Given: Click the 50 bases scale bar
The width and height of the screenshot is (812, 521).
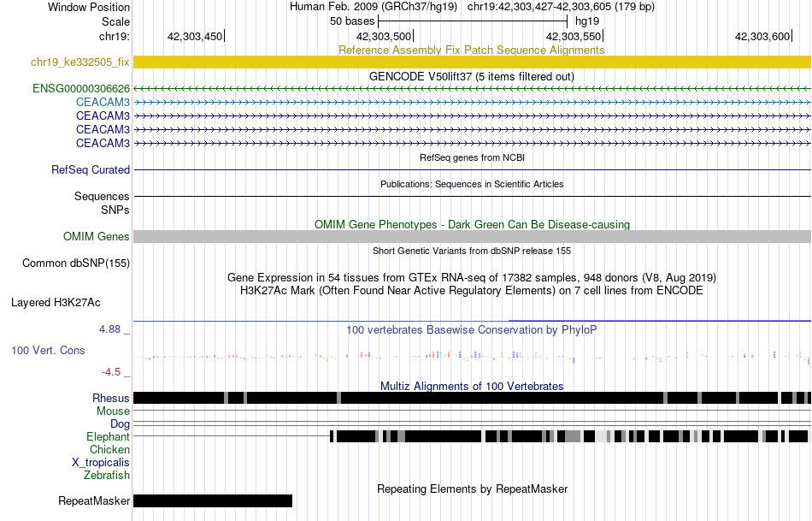Looking at the screenshot, I should click(x=473, y=21).
